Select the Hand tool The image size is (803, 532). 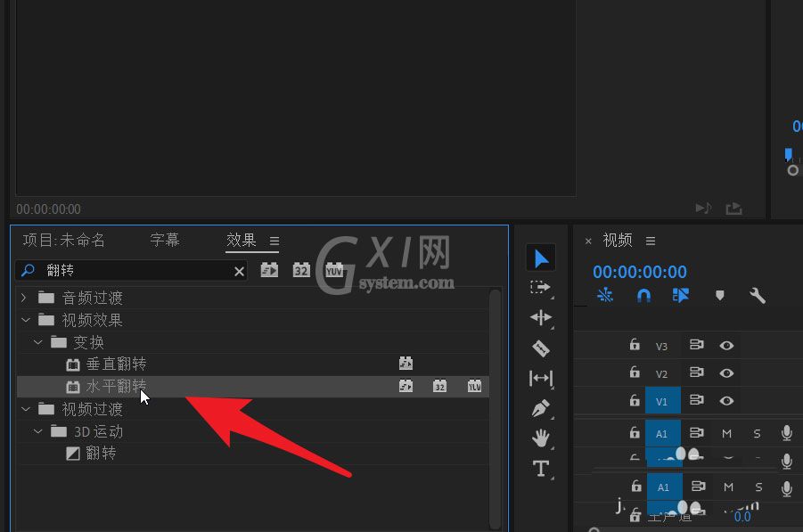(x=541, y=438)
